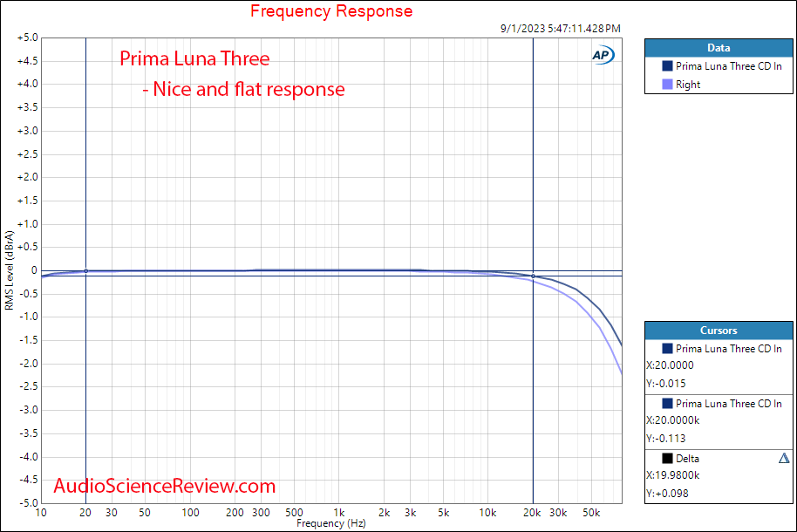Click the X:20.0000 first cursor value
Viewport: 797px width, 532px height.
[x=670, y=365]
